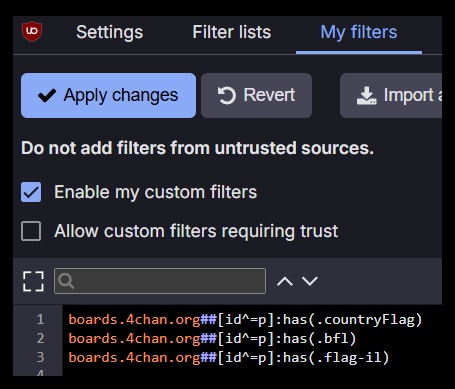Disable the Enable my custom filters checkbox

[x=31, y=192]
